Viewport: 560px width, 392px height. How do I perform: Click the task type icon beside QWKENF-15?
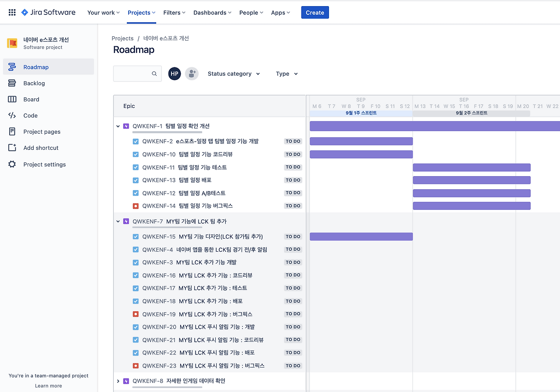[136, 236]
